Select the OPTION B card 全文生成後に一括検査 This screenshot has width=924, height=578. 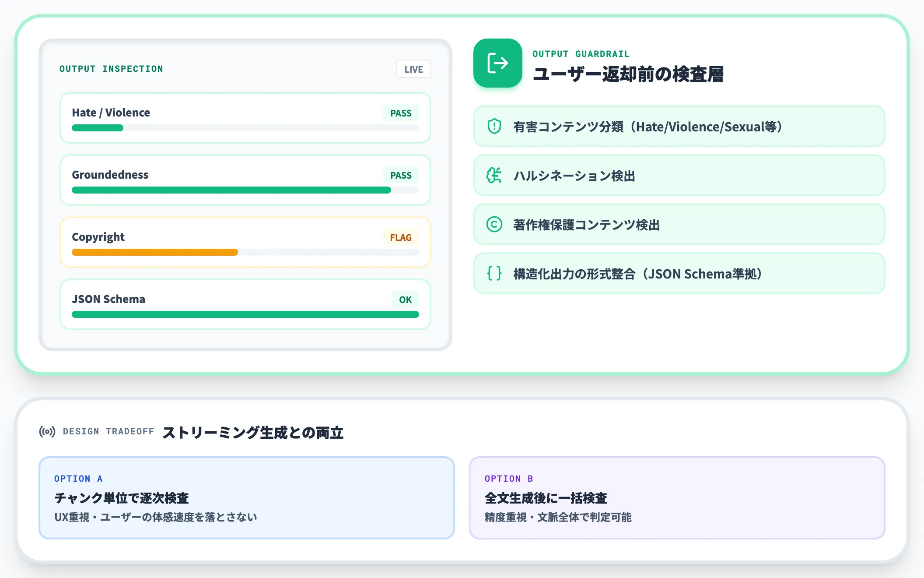677,498
